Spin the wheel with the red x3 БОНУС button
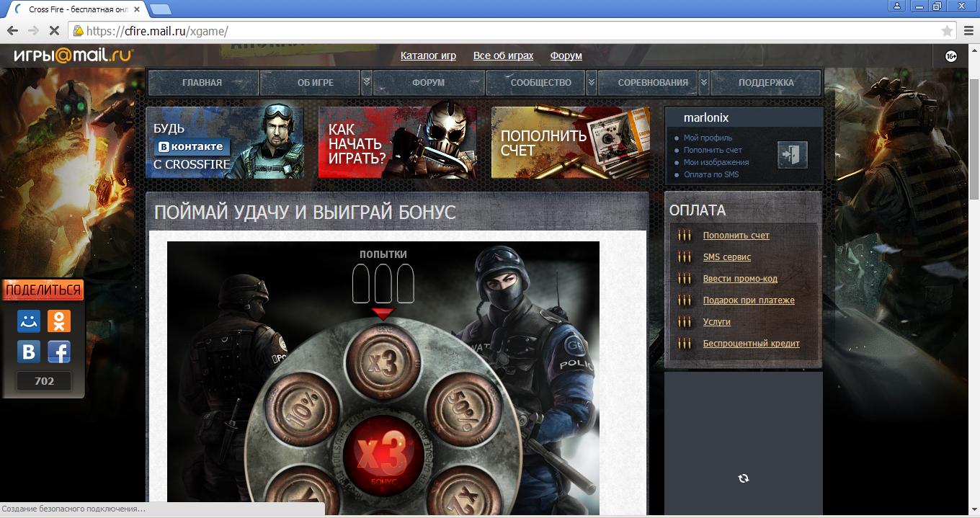This screenshot has width=980, height=518. click(382, 456)
